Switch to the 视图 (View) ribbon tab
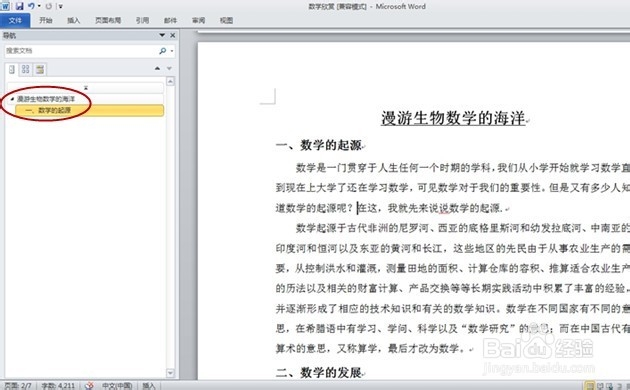The height and width of the screenshot is (390, 630). pos(226,20)
